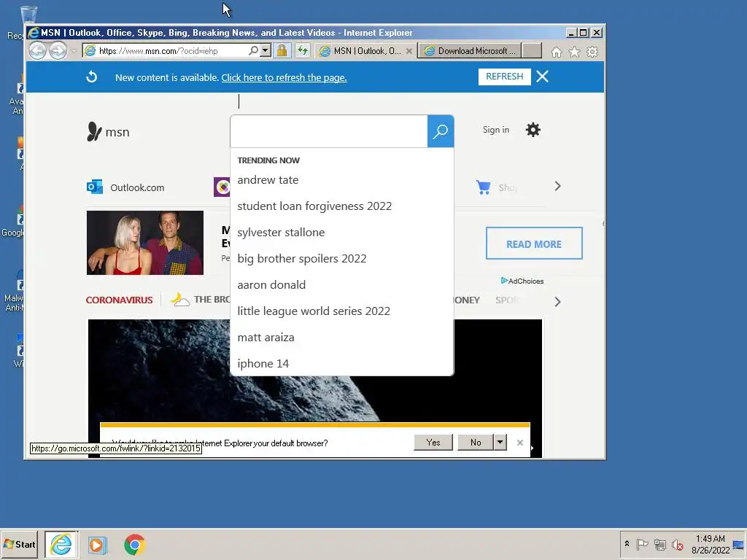Click the circular refresh arrow in banner

(91, 77)
